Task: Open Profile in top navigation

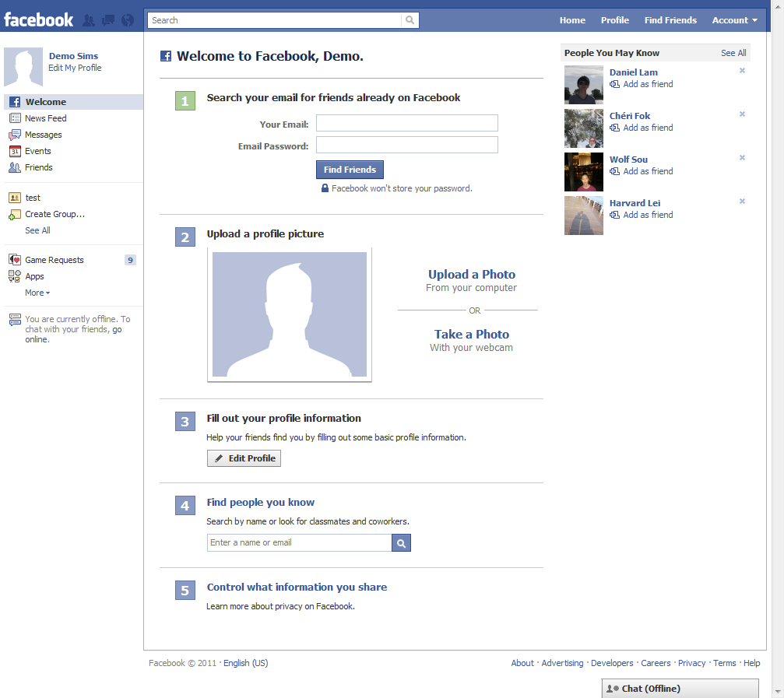Action: 615,20
